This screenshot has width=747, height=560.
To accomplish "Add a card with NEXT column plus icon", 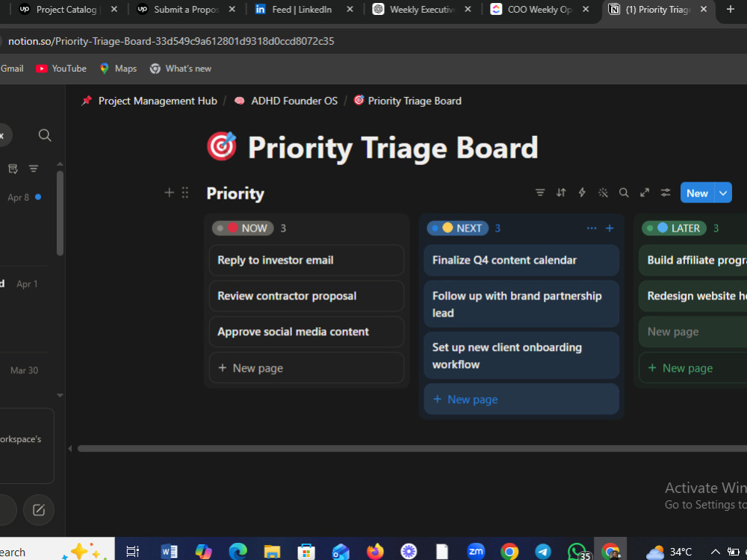I will [610, 228].
